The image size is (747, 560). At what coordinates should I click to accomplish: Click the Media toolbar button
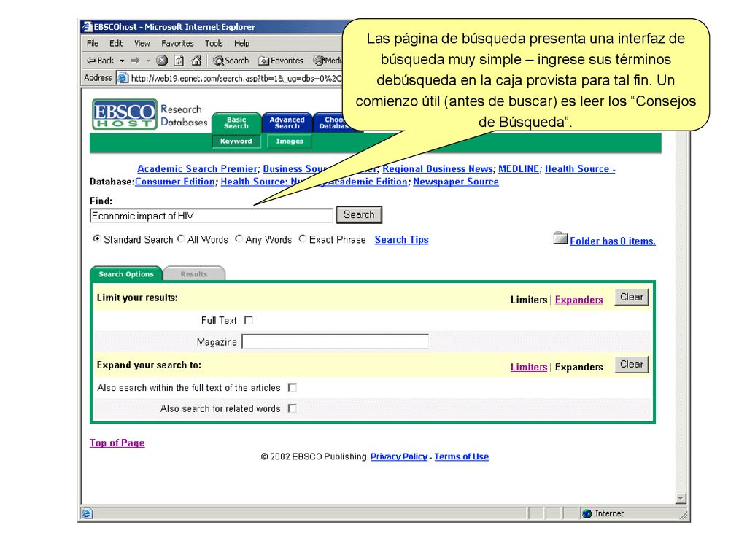pos(328,61)
